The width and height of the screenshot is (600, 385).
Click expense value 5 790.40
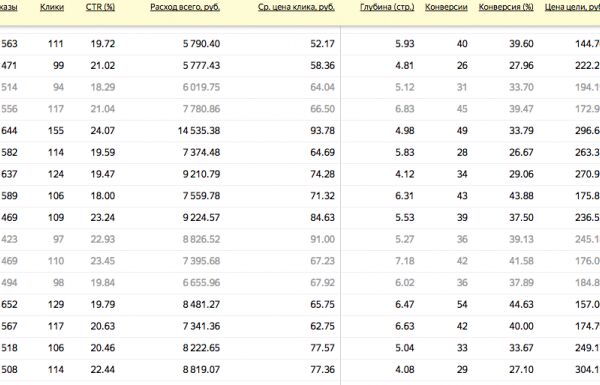click(x=201, y=44)
